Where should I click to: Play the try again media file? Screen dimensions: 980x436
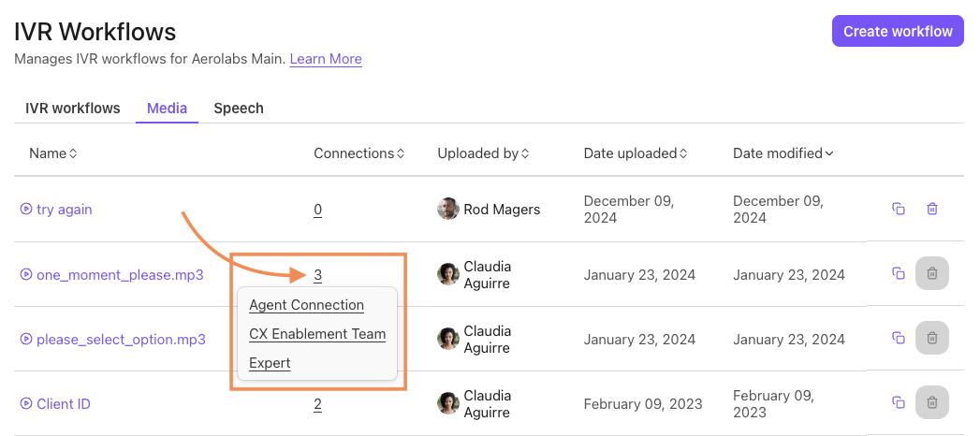click(x=26, y=210)
